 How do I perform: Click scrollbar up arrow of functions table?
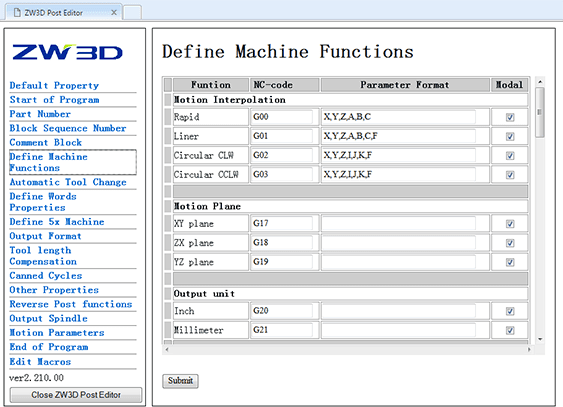coord(540,82)
